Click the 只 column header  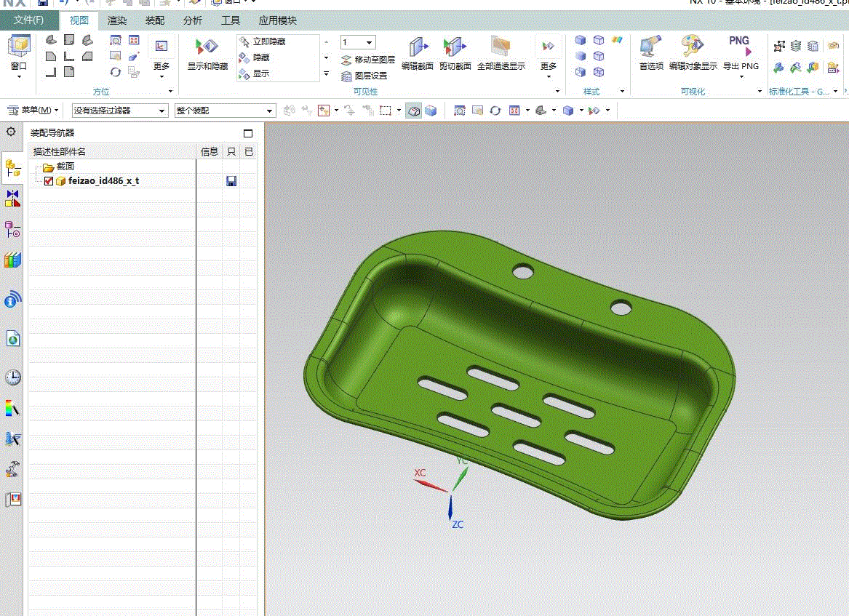point(231,151)
